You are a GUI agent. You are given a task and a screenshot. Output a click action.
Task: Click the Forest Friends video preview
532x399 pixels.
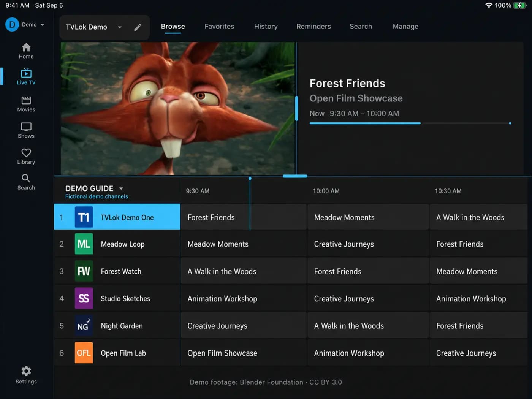pos(178,108)
